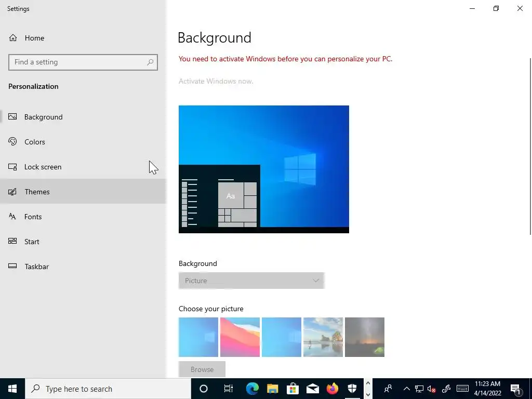Click the muted volume tray icon
The image size is (532, 399).
click(x=432, y=389)
